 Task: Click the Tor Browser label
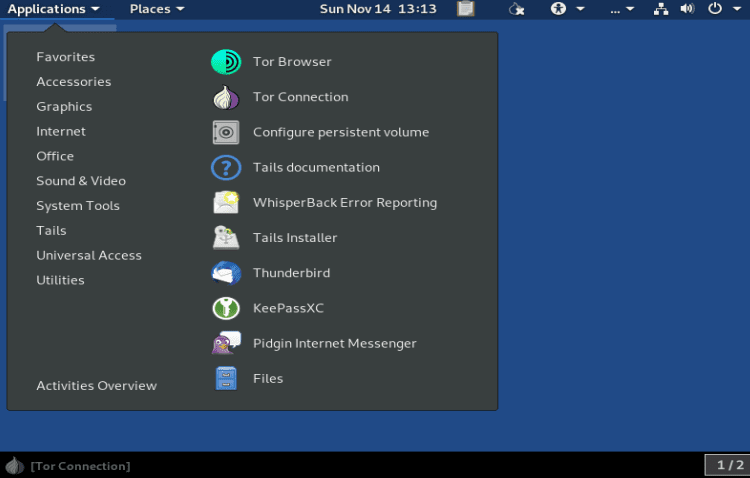click(x=292, y=62)
